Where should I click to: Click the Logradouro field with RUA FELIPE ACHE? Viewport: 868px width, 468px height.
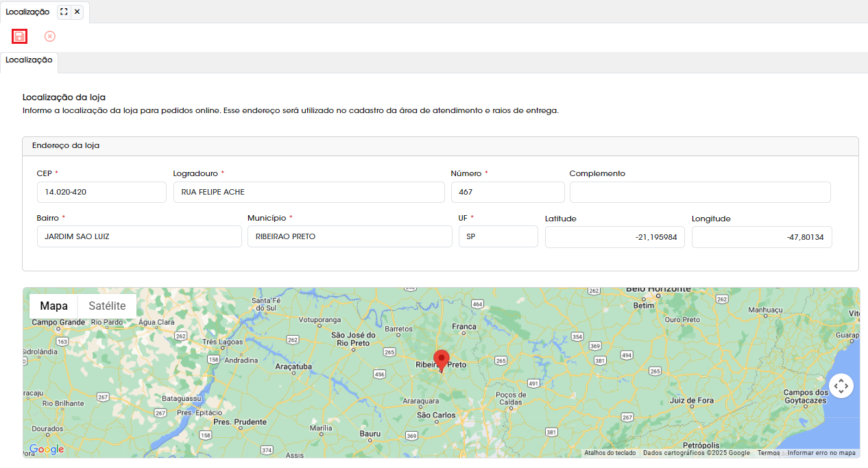(x=309, y=192)
